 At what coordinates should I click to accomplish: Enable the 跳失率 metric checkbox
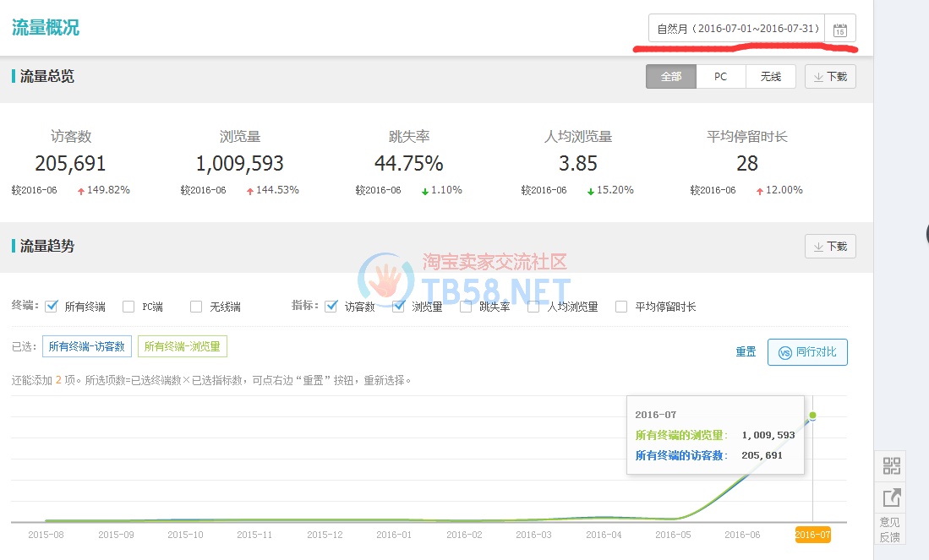tap(466, 307)
